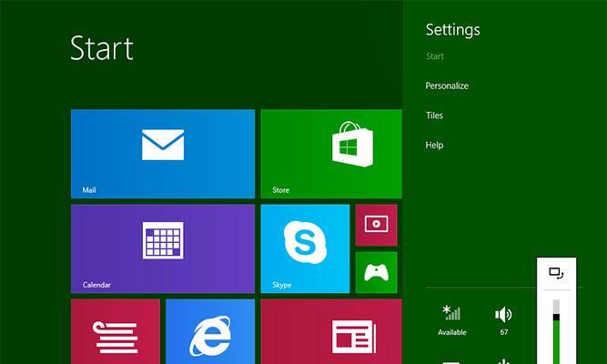
Task: Open the Reading List tile
Action: pyautogui.click(x=116, y=331)
